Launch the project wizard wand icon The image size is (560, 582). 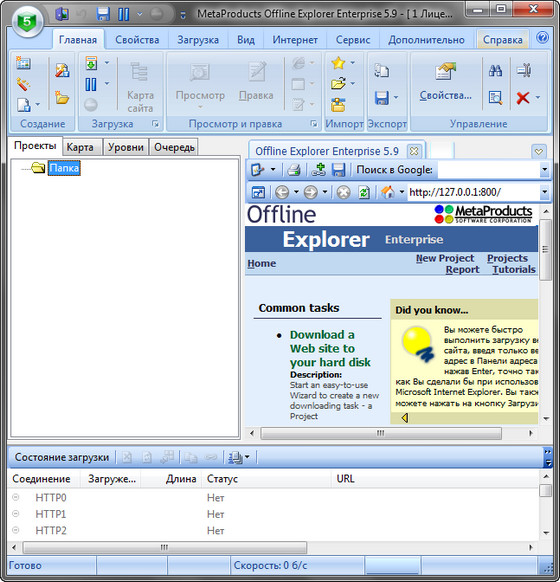[23, 84]
